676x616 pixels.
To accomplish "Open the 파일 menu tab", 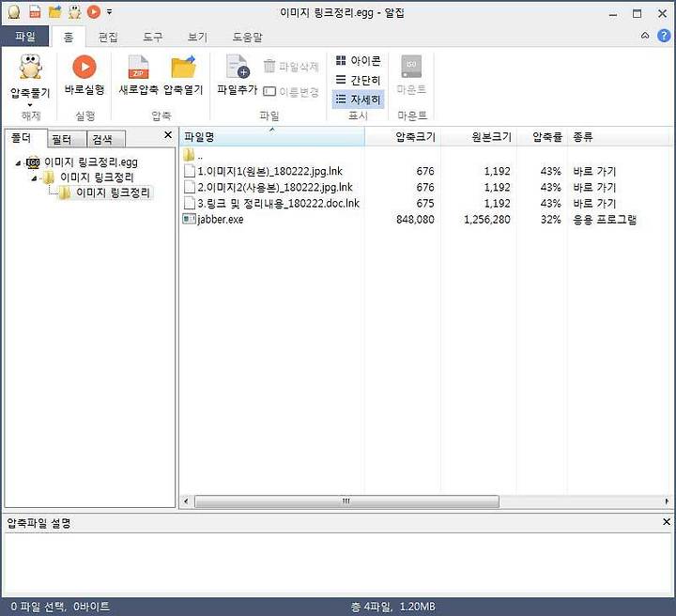I will 25,37.
